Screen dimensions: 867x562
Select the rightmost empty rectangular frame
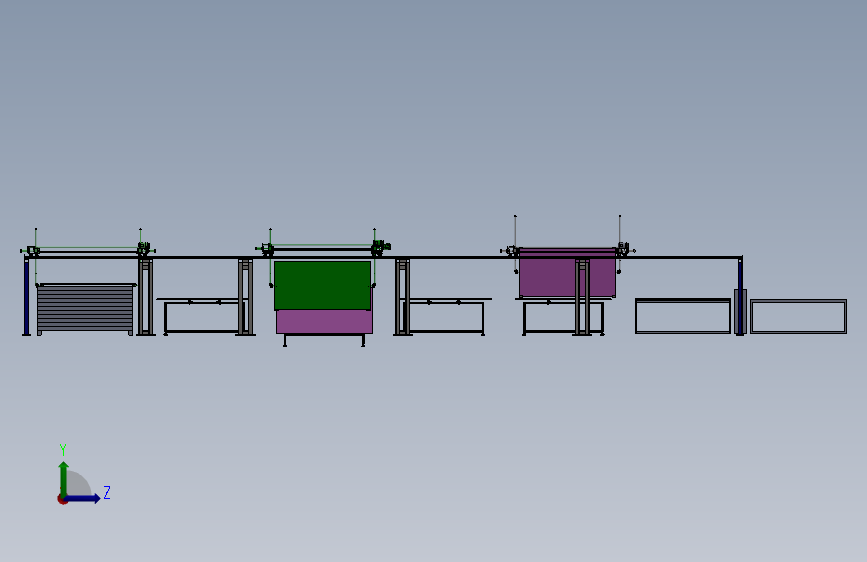(798, 316)
